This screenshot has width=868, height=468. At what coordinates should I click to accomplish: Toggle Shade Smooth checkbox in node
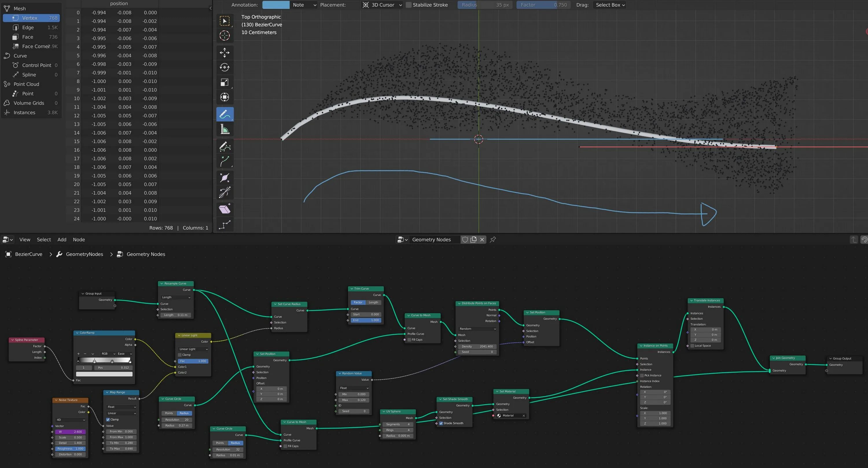click(441, 423)
